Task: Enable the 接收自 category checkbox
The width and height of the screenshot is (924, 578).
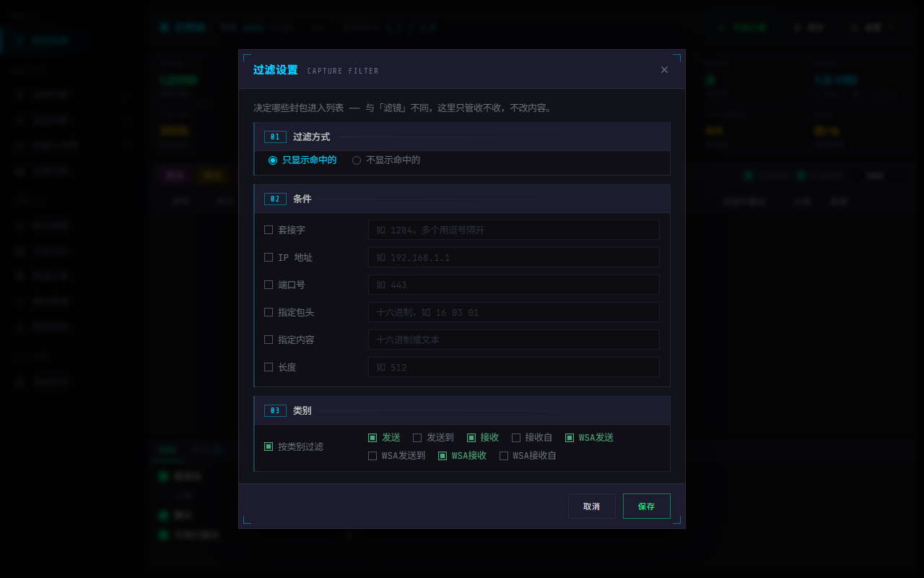Action: tap(516, 438)
